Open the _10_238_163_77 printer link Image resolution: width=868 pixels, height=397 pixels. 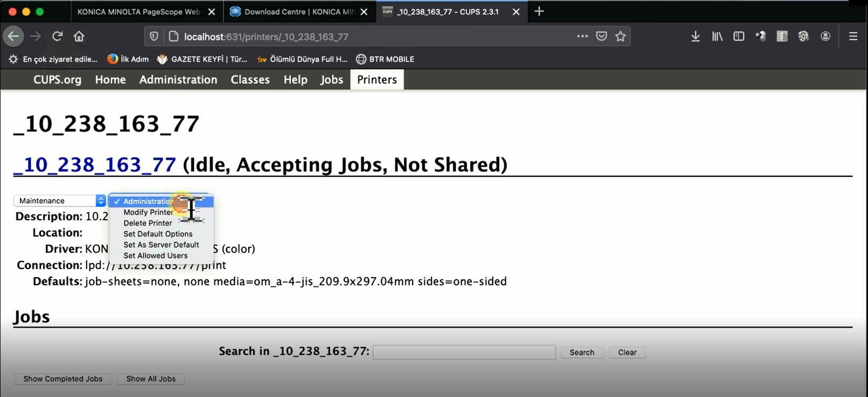click(x=95, y=165)
